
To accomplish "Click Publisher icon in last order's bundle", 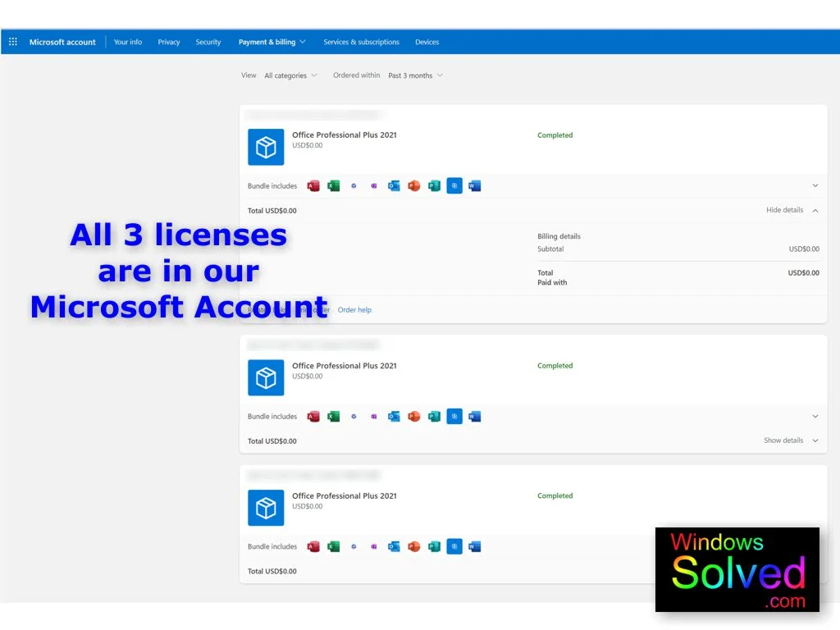I will [x=434, y=546].
